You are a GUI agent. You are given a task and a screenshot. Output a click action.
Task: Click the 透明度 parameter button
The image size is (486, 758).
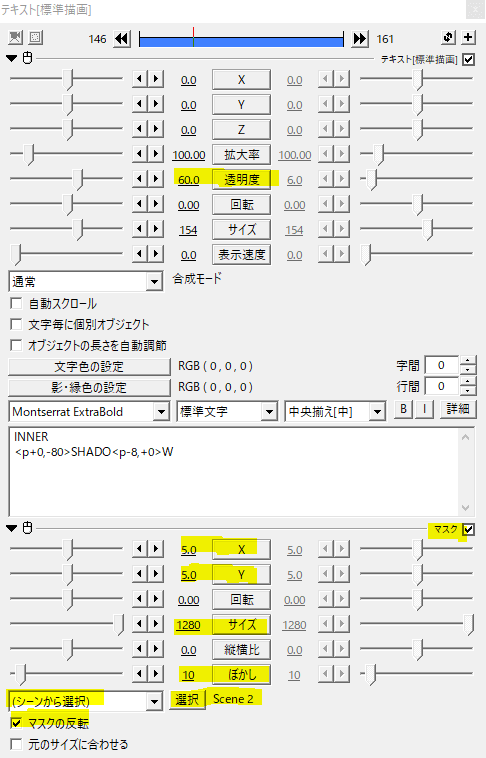(x=241, y=179)
